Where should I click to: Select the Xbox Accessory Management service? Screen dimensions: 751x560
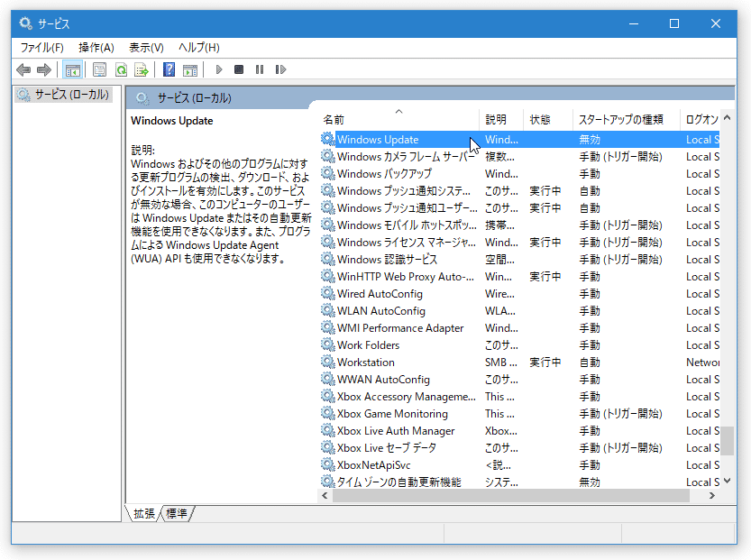point(519,397)
